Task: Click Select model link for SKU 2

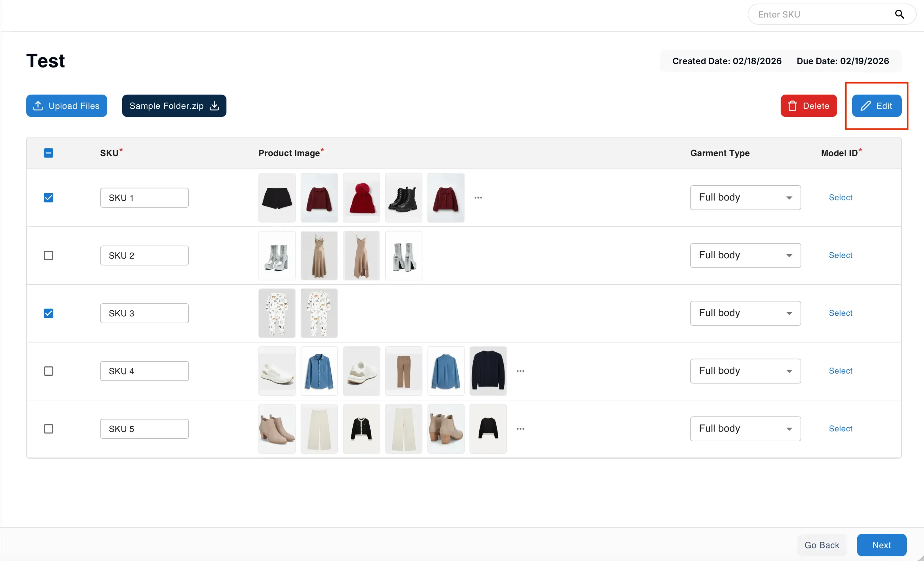Action: point(840,255)
